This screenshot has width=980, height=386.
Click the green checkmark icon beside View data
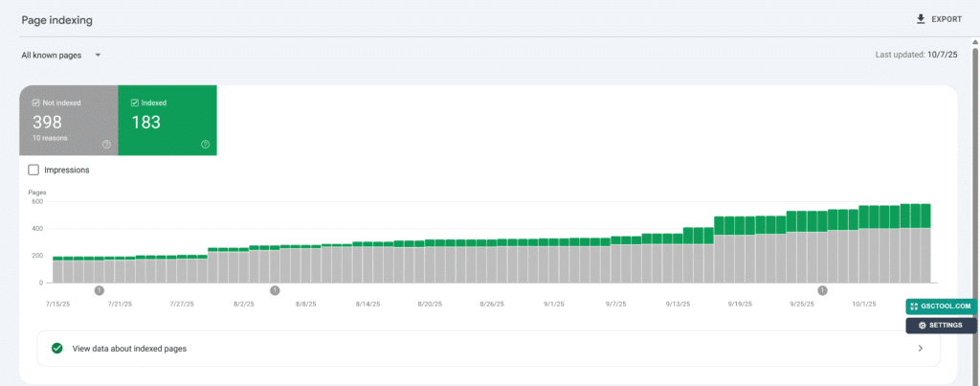[x=56, y=349]
